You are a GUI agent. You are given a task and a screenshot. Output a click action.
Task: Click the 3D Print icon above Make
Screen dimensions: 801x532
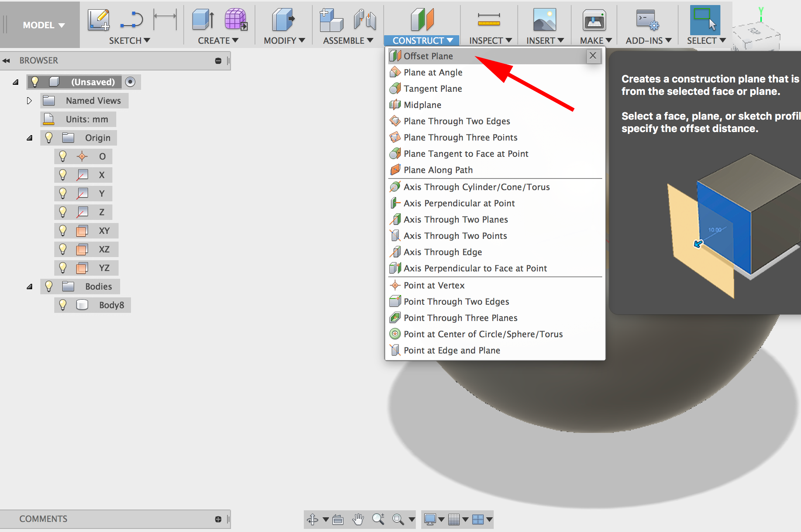pos(594,20)
